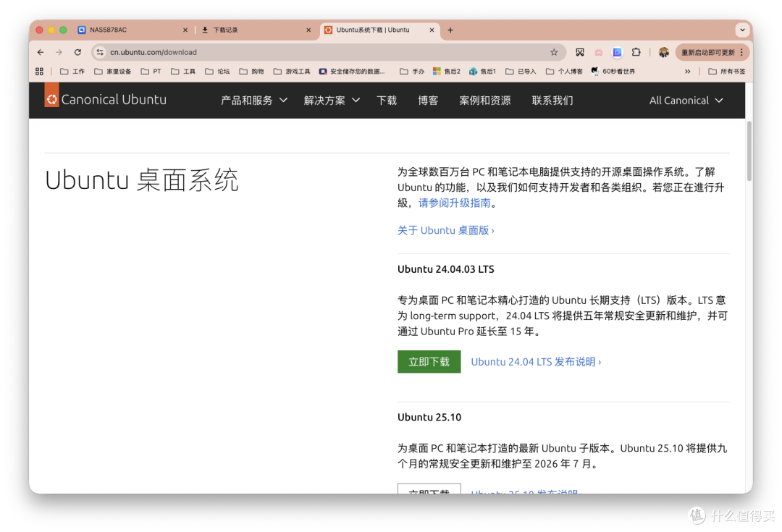Bookmark this page with the star icon
Viewport: 782px width, 532px height.
pos(554,52)
